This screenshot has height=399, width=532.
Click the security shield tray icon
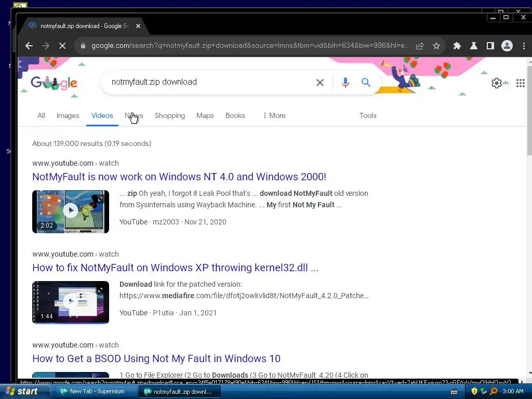pos(474,392)
